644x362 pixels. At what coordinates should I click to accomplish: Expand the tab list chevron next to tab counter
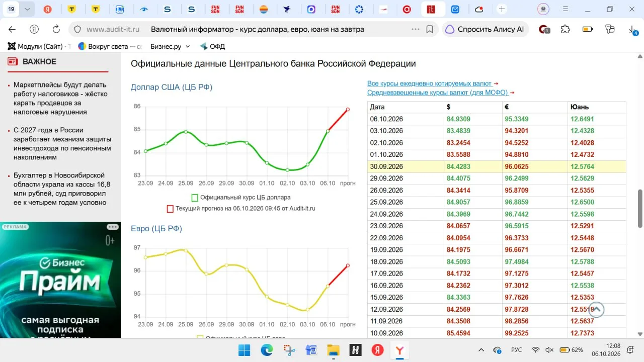(27, 9)
